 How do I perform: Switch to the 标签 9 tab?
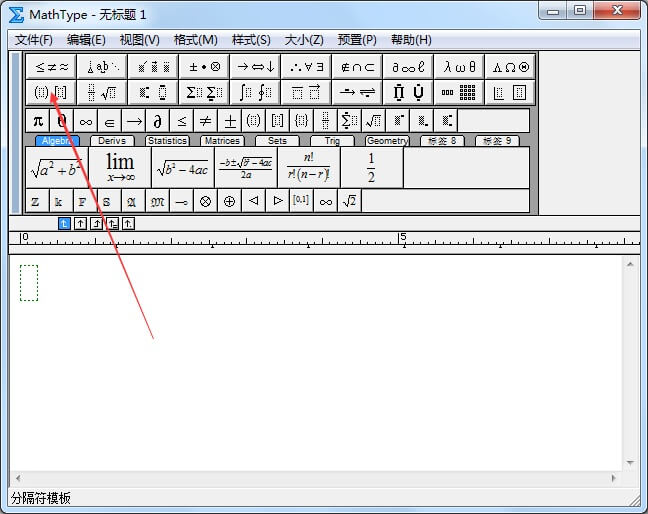click(497, 141)
